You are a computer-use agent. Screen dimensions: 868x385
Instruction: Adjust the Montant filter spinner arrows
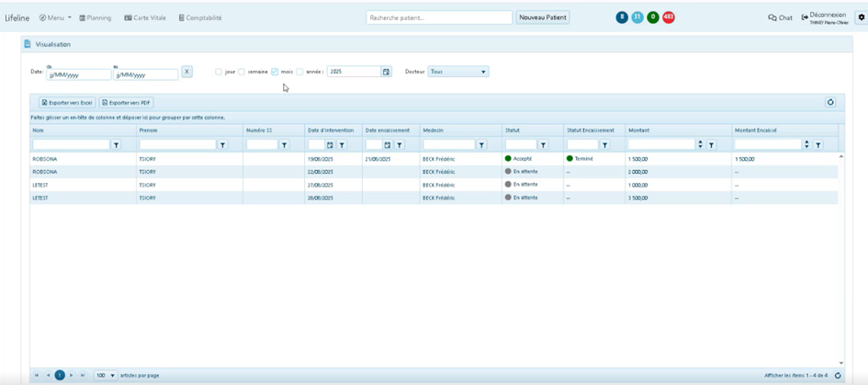700,144
